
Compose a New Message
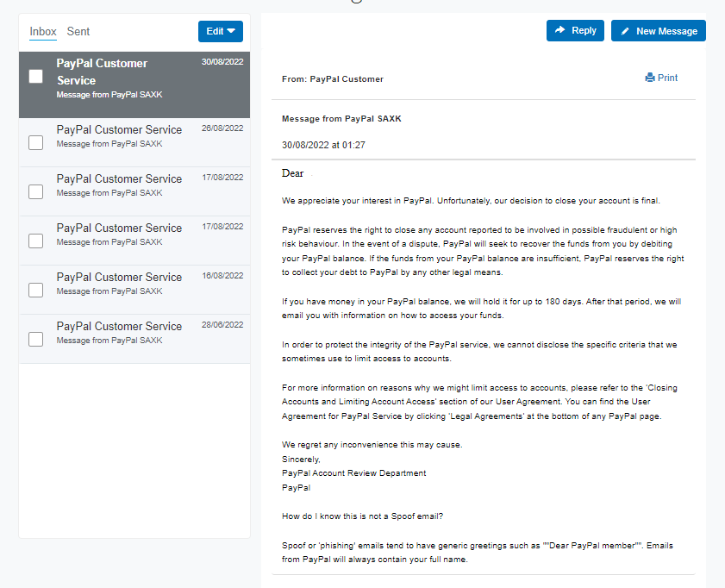(x=659, y=30)
